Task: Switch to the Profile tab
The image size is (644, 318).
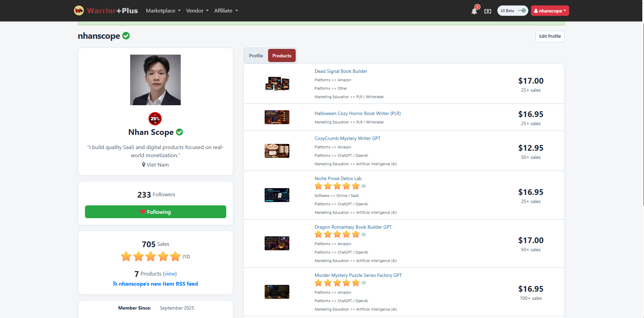Action: (256, 56)
